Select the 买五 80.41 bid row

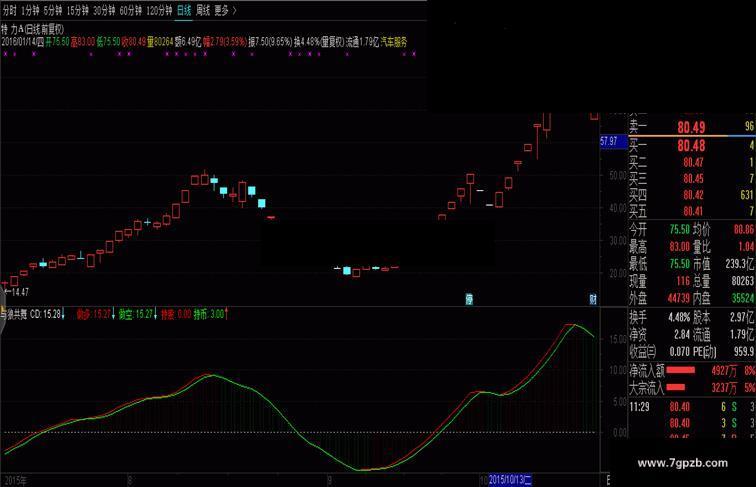[692, 211]
